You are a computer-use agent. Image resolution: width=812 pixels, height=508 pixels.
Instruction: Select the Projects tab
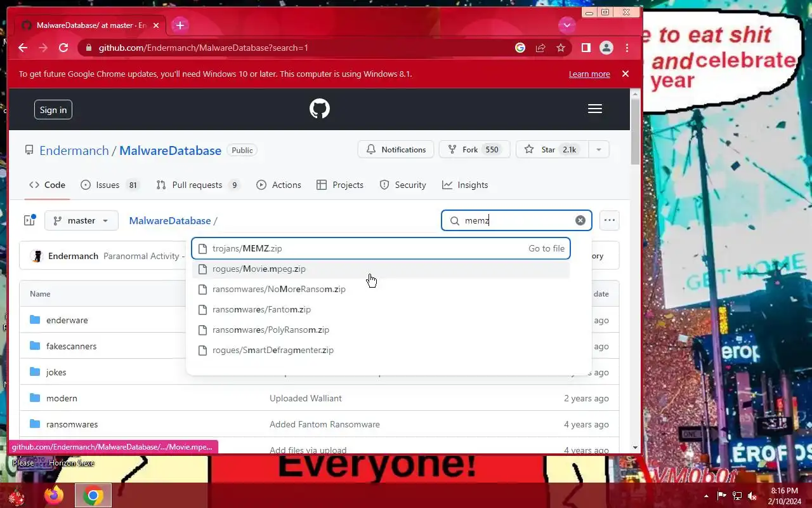tap(340, 185)
